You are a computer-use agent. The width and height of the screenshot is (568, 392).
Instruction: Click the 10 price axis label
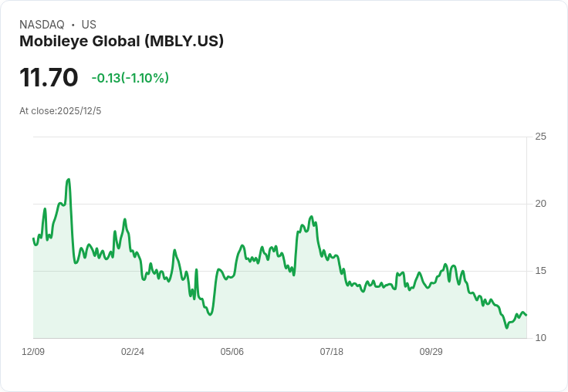540,338
